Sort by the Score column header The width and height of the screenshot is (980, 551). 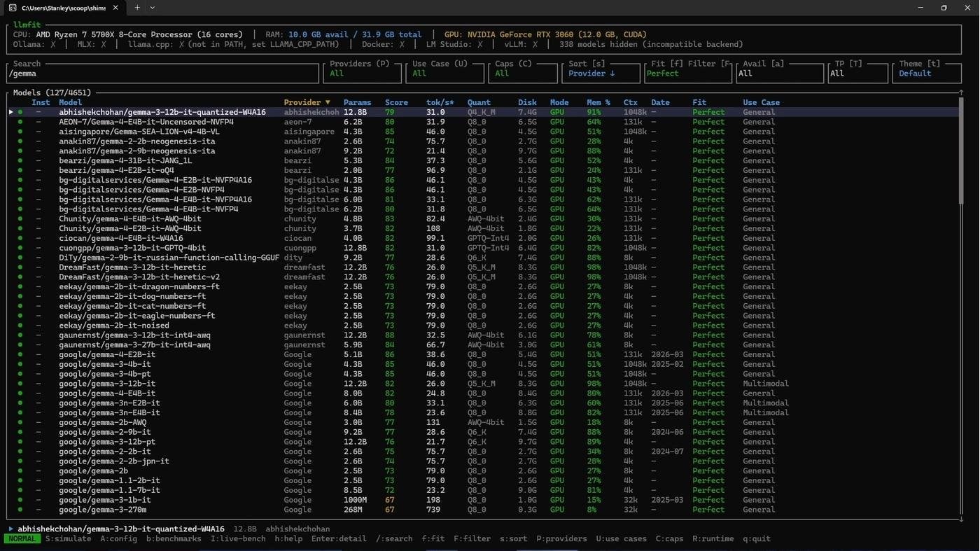(396, 102)
